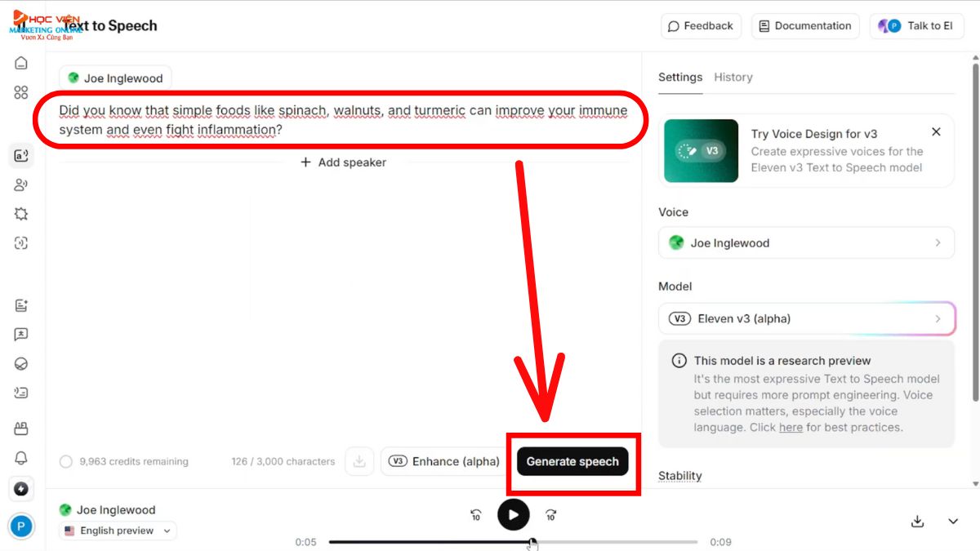The width and height of the screenshot is (980, 551).
Task: Click the credits remaining circle indicator
Action: click(x=66, y=462)
